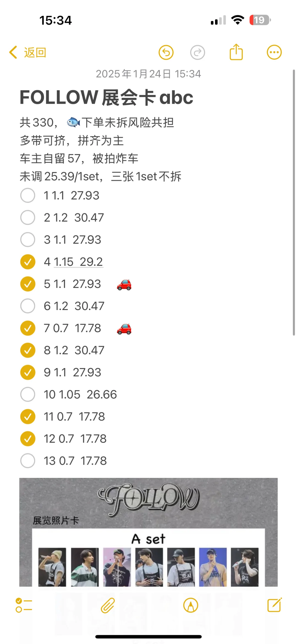Tap the undo arrow icon
The width and height of the screenshot is (297, 644).
pos(166,52)
